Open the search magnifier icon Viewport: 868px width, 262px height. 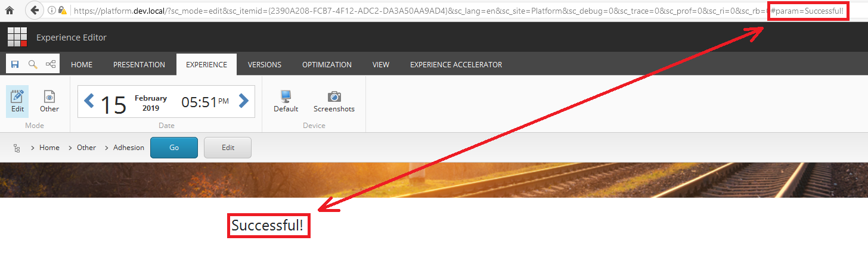pos(33,64)
